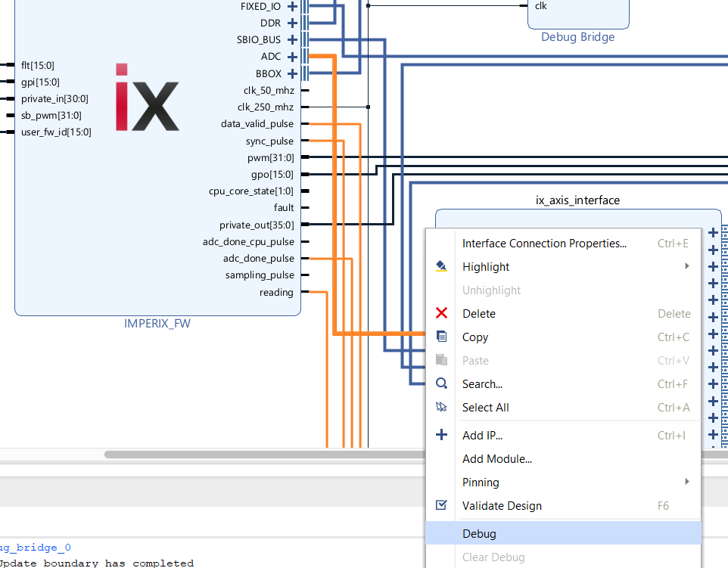Click the IMPERIX ix logo on block
Screen dimensions: 728x568
[147, 97]
